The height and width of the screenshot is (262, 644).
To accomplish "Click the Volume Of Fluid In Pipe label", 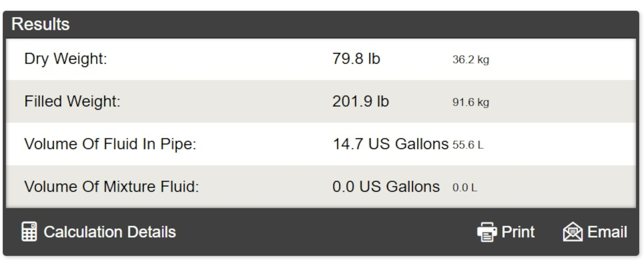I will pyautogui.click(x=110, y=144).
